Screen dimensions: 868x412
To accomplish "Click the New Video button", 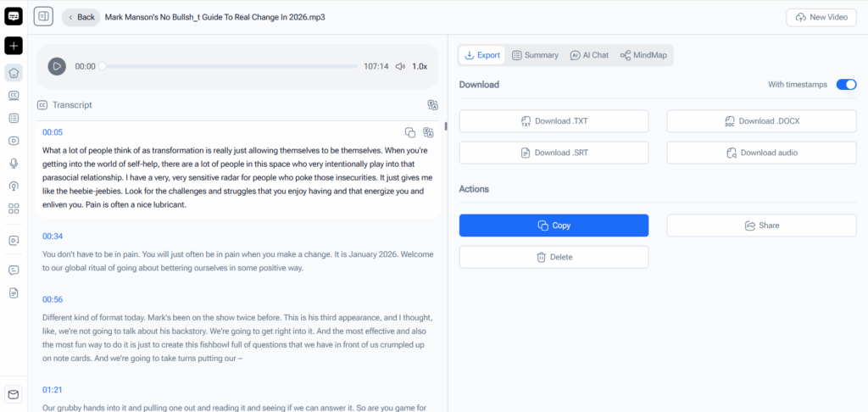I will (821, 17).
